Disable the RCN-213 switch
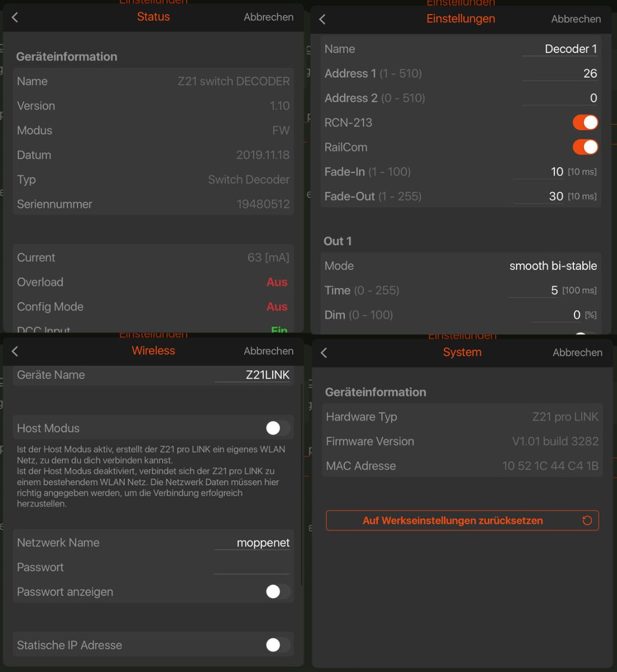The image size is (617, 672). [585, 123]
